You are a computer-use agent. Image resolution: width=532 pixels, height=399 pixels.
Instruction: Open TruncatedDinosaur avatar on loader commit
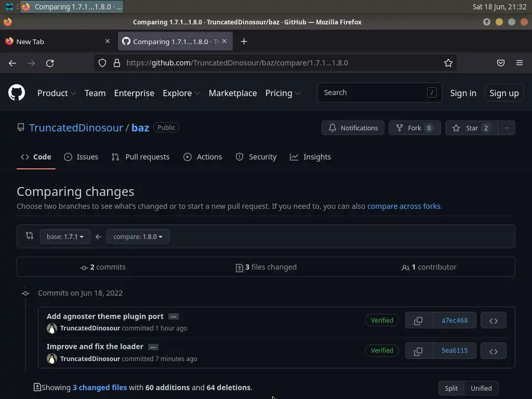click(52, 358)
